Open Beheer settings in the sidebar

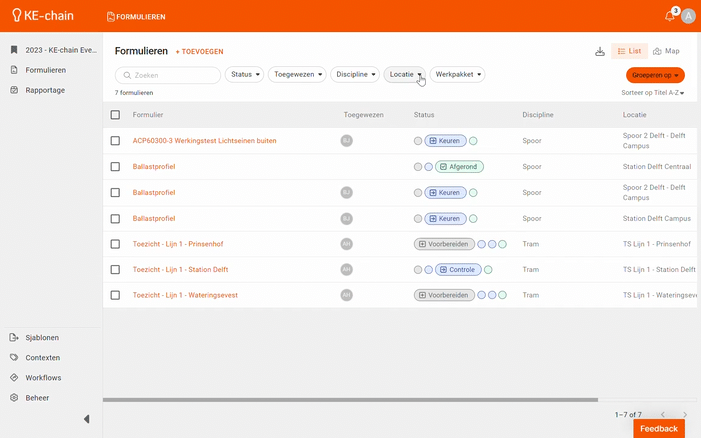(x=37, y=397)
